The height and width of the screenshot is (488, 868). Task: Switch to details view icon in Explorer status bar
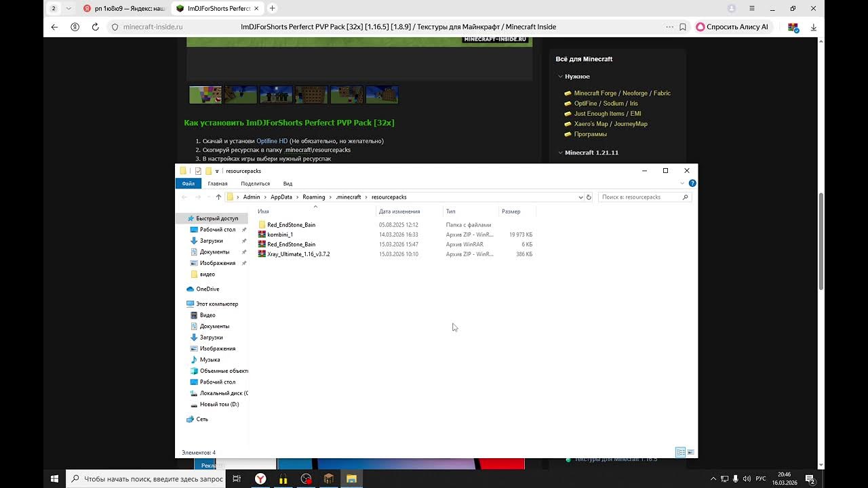tap(680, 452)
